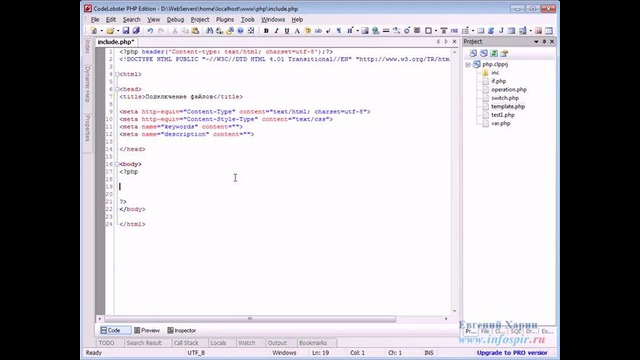This screenshot has width=640, height=360.
Task: Open the dropdown beside the Heading icon
Action: click(x=357, y=31)
